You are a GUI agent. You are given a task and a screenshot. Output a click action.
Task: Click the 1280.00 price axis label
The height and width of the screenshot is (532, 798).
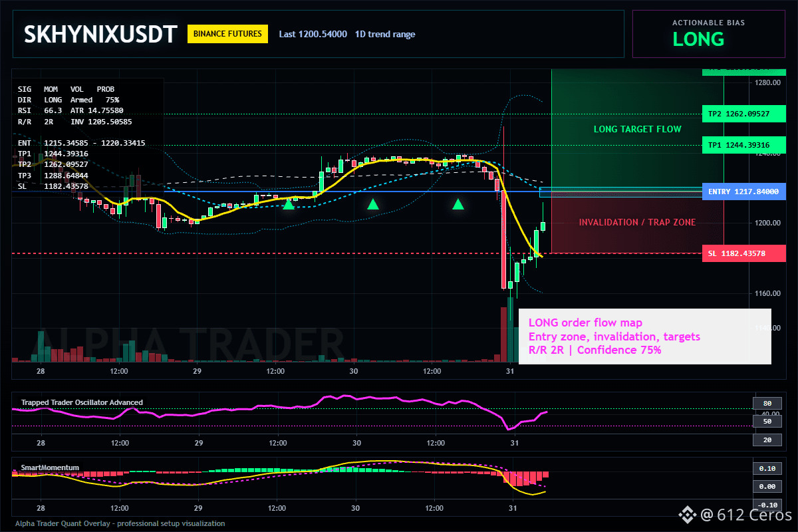pos(767,82)
